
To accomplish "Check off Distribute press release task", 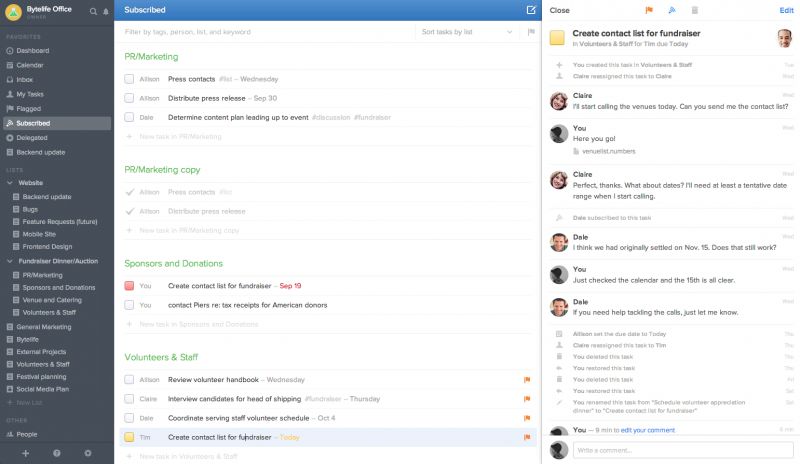I will pos(129,98).
